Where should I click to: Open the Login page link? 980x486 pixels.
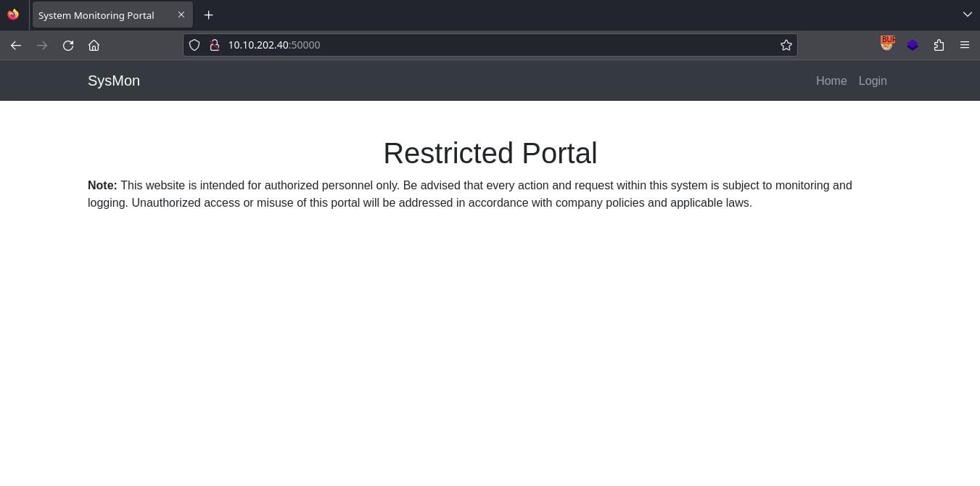[873, 81]
